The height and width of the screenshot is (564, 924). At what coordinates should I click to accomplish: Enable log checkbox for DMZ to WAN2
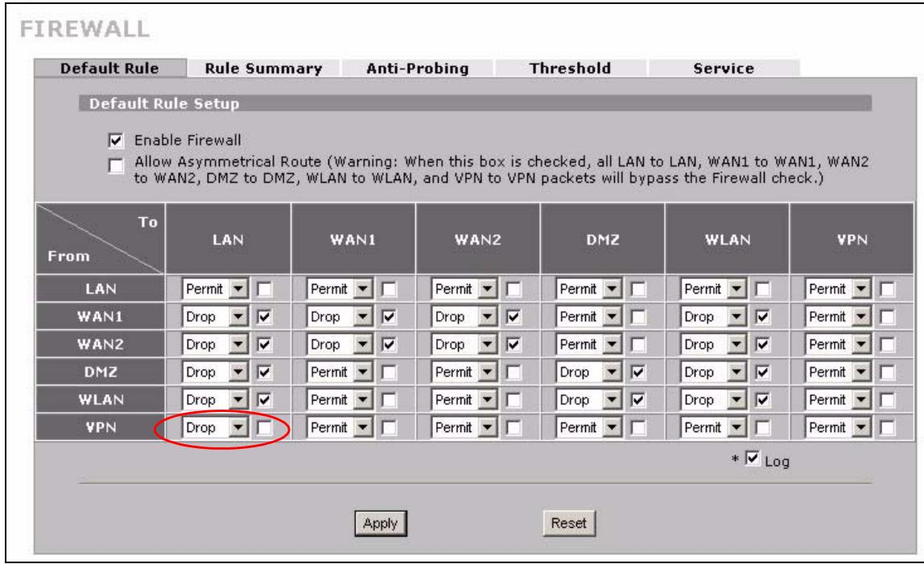click(x=514, y=373)
